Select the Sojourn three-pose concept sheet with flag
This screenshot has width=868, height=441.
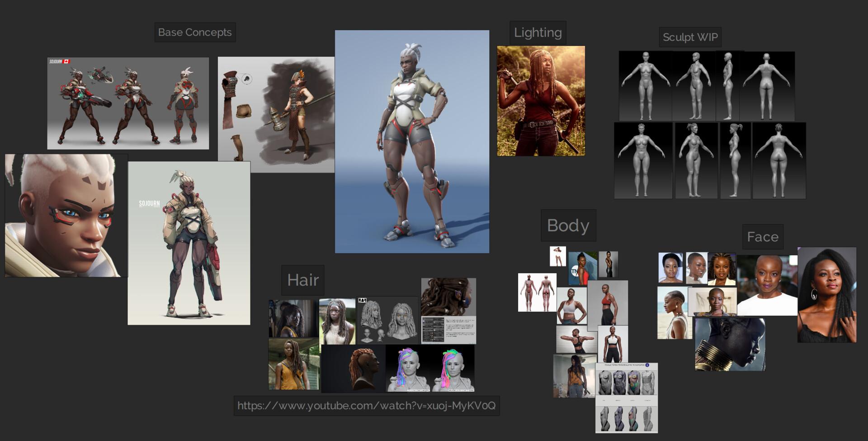(x=128, y=103)
